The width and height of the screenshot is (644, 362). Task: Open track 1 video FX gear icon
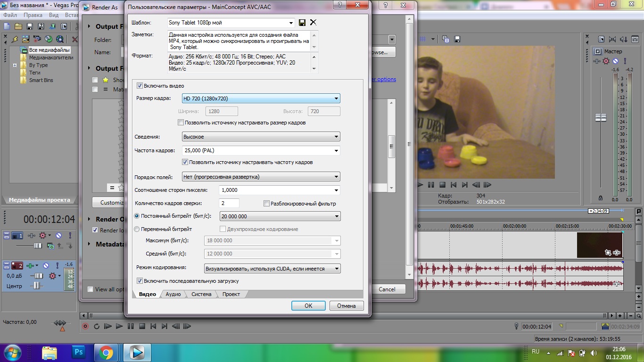(x=43, y=235)
